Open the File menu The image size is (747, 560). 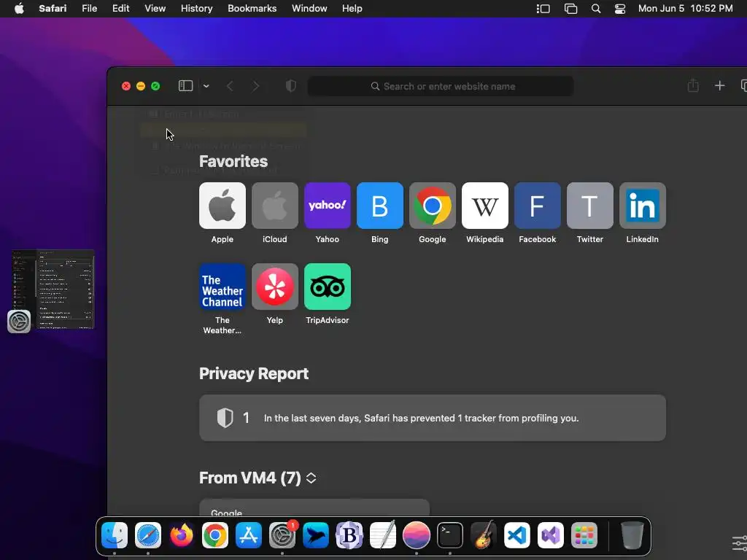pyautogui.click(x=89, y=9)
